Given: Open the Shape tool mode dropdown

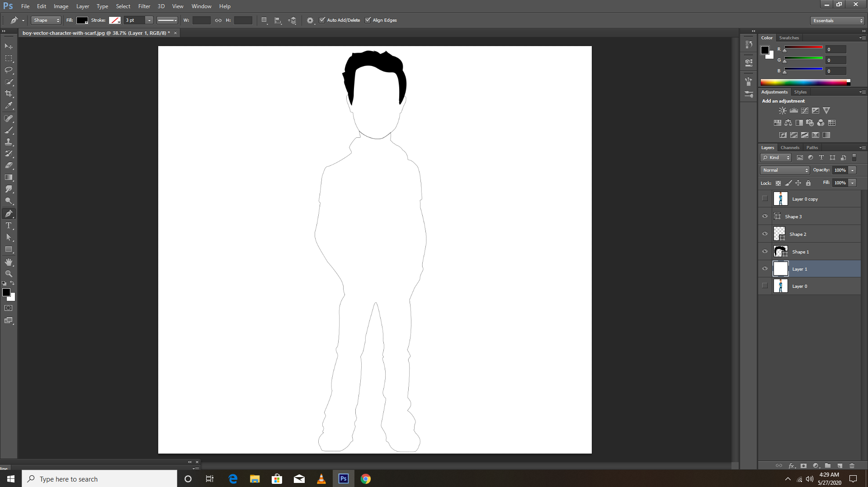Looking at the screenshot, I should click(x=46, y=20).
